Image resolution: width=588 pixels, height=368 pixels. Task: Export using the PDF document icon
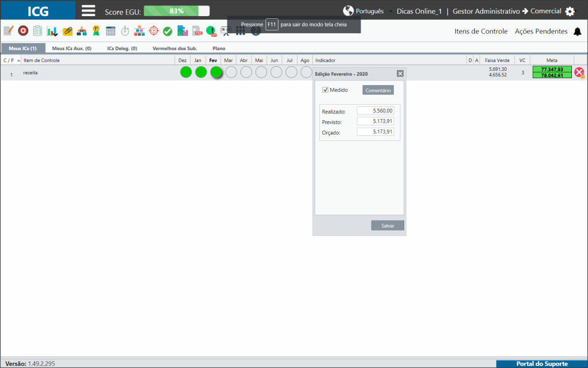point(198,31)
